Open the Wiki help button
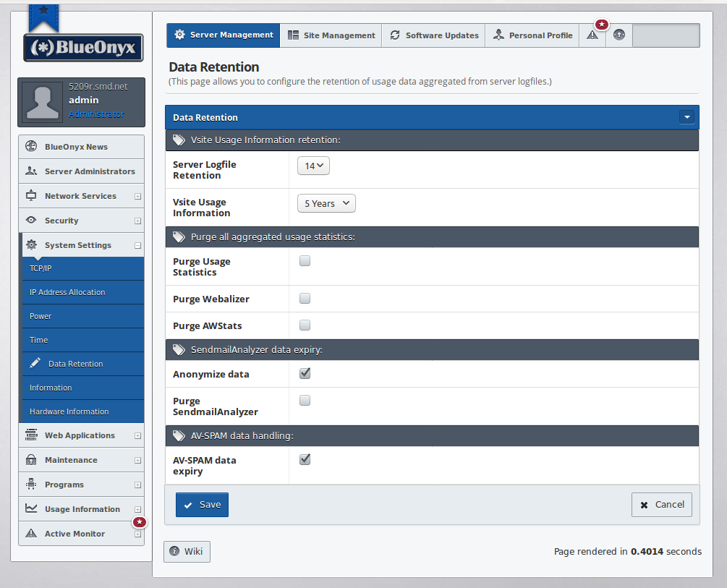 [187, 551]
